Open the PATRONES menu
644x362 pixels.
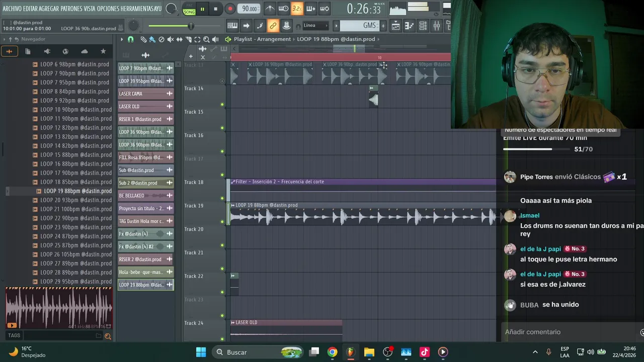[x=72, y=9]
